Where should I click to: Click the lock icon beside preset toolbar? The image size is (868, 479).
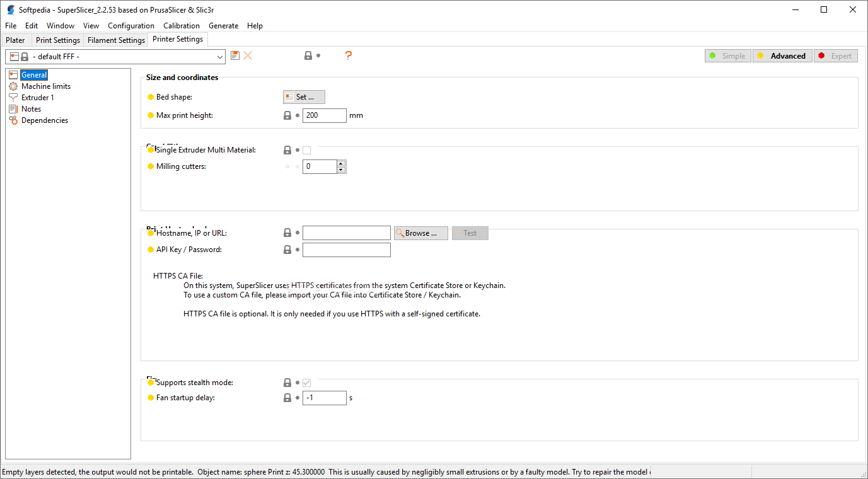pos(308,55)
